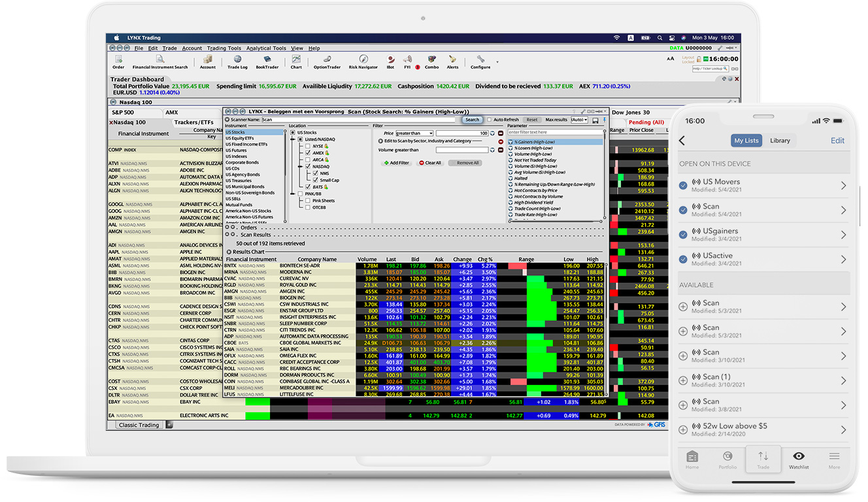The height and width of the screenshot is (502, 868).
Task: Expand the Results Chart section
Action: click(x=229, y=252)
